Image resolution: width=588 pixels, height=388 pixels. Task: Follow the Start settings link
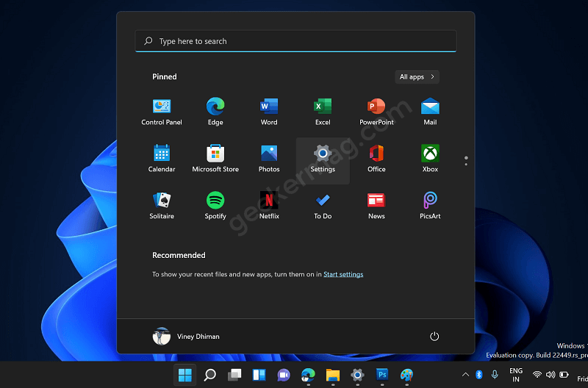(343, 274)
